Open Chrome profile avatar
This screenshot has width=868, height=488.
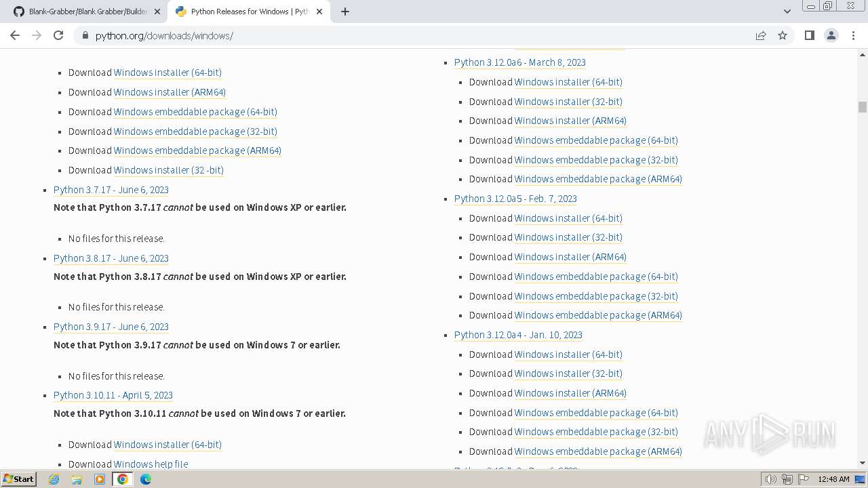(x=831, y=35)
